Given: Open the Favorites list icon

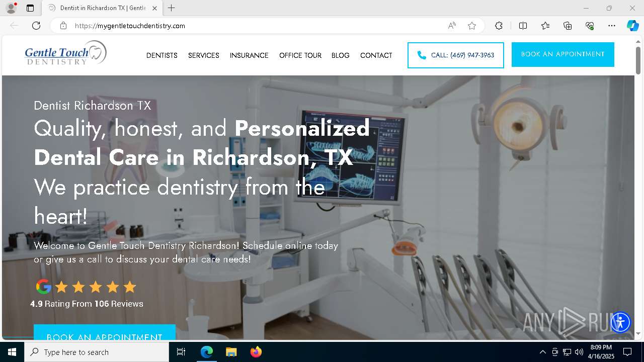Looking at the screenshot, I should (x=545, y=26).
